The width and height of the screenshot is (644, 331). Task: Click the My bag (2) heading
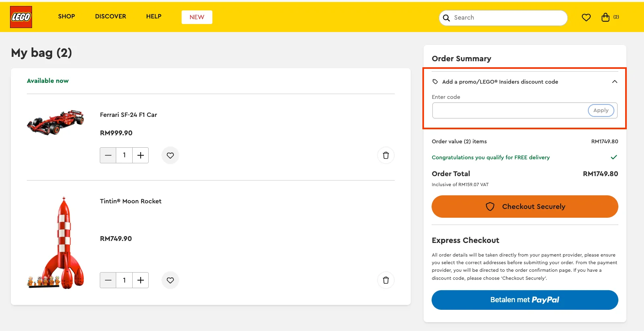click(x=41, y=53)
